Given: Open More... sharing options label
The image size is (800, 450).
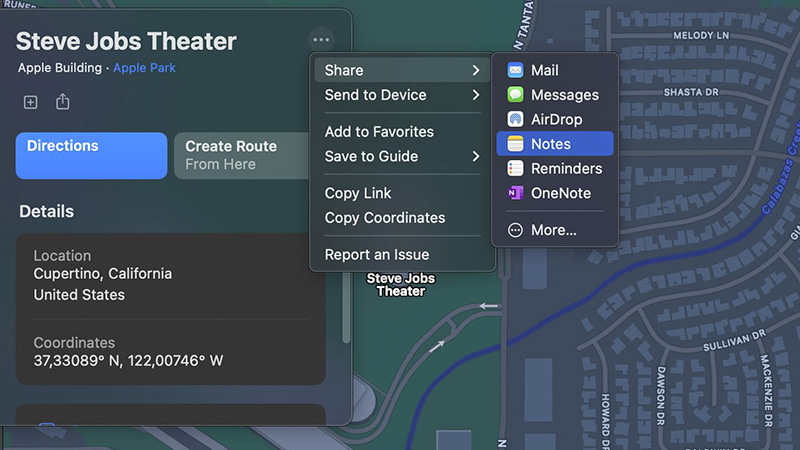Looking at the screenshot, I should point(554,230).
